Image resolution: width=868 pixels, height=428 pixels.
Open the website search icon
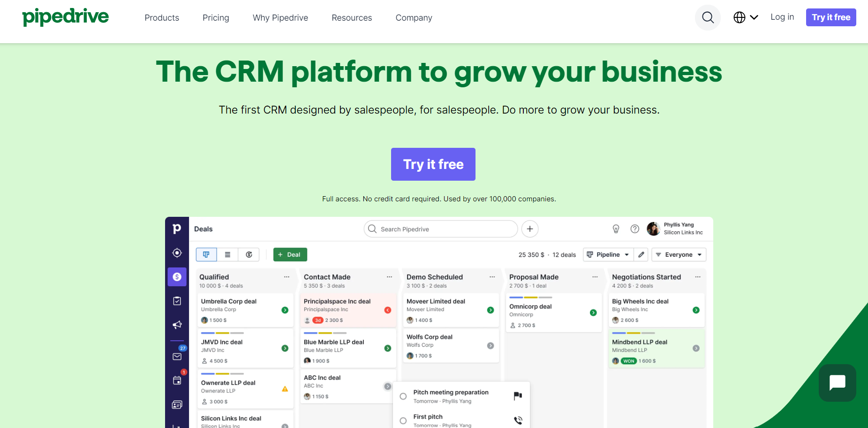pos(708,18)
